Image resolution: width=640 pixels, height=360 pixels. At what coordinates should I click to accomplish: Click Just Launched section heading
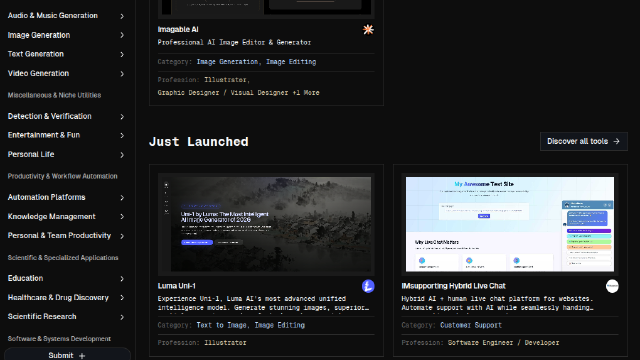199,142
